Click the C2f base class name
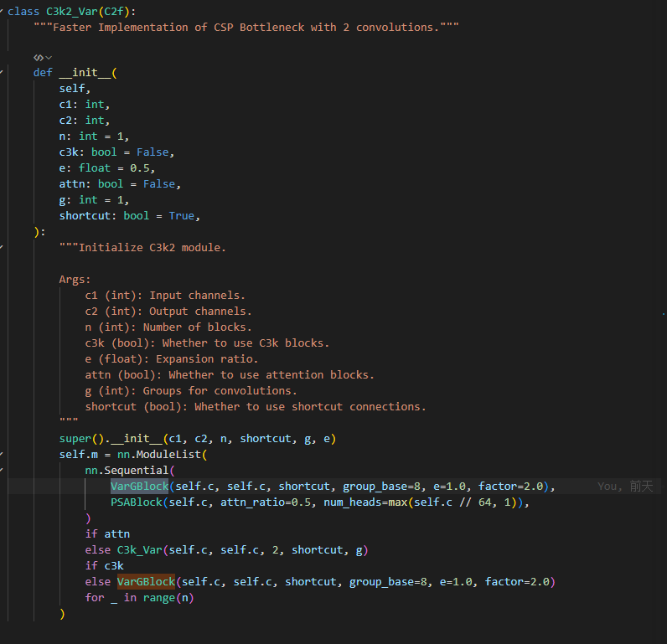The image size is (667, 644). (114, 12)
